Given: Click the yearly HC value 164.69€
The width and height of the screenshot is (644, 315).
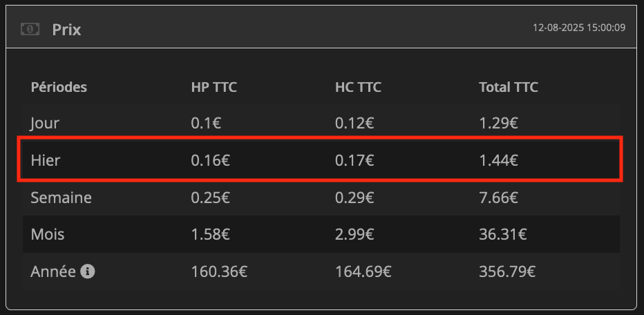Looking at the screenshot, I should (363, 271).
